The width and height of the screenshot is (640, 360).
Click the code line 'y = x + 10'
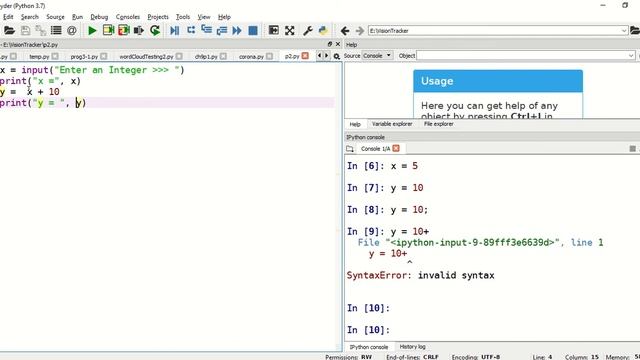tap(30, 92)
